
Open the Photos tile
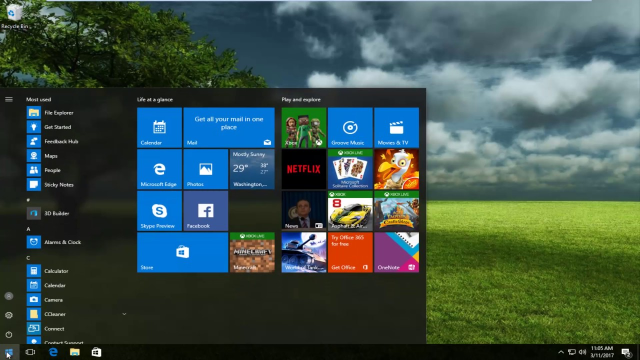[x=206, y=169]
